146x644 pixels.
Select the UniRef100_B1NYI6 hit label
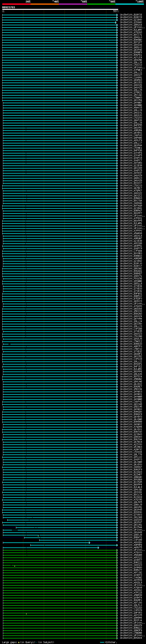(131, 15)
